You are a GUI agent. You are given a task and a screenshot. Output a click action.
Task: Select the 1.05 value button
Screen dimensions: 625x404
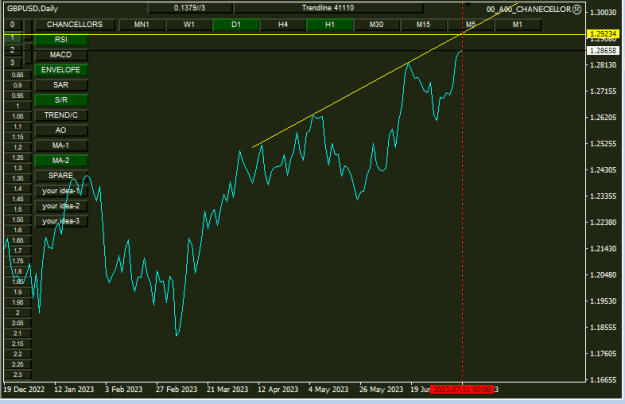click(x=18, y=116)
